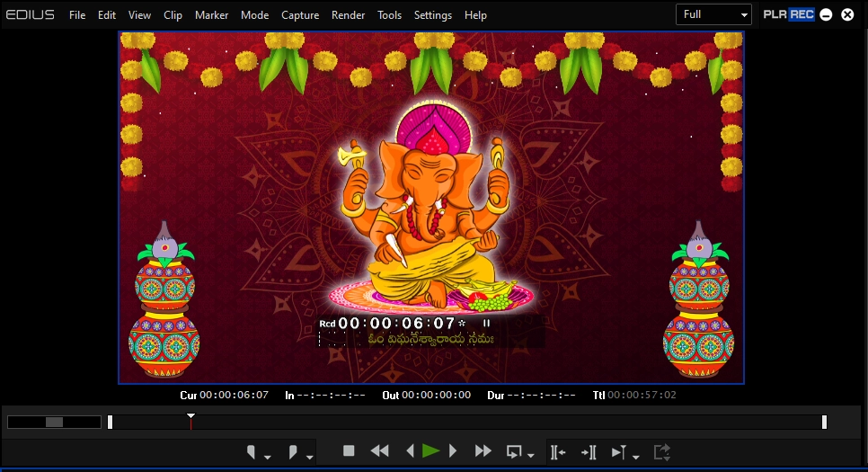Click the left end handle of position bar
This screenshot has width=868, height=472.
click(111, 423)
